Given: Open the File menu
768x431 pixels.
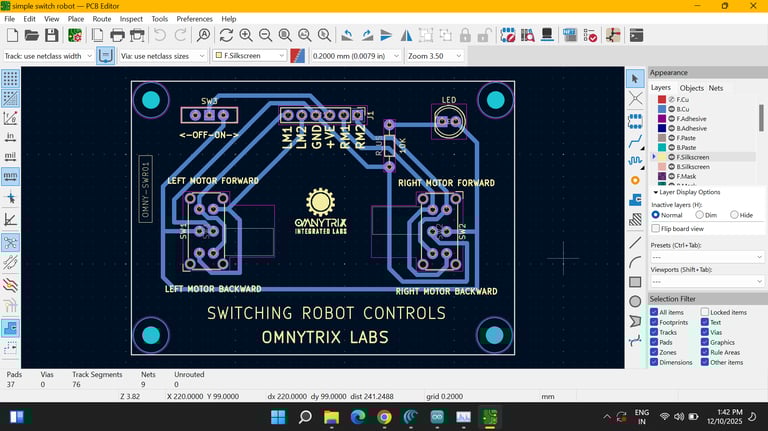Looking at the screenshot, I should 9,19.
